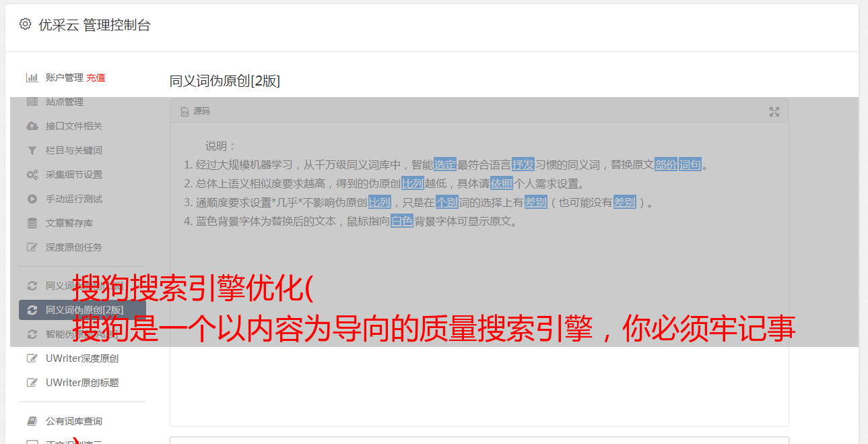Open 账户管理 bar chart icon
The width and height of the screenshot is (868, 444).
pyautogui.click(x=32, y=77)
